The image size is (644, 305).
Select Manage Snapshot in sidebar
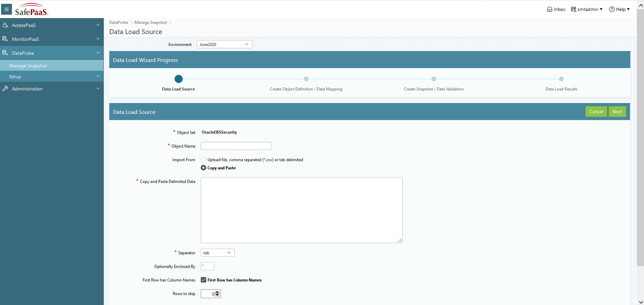(x=52, y=66)
